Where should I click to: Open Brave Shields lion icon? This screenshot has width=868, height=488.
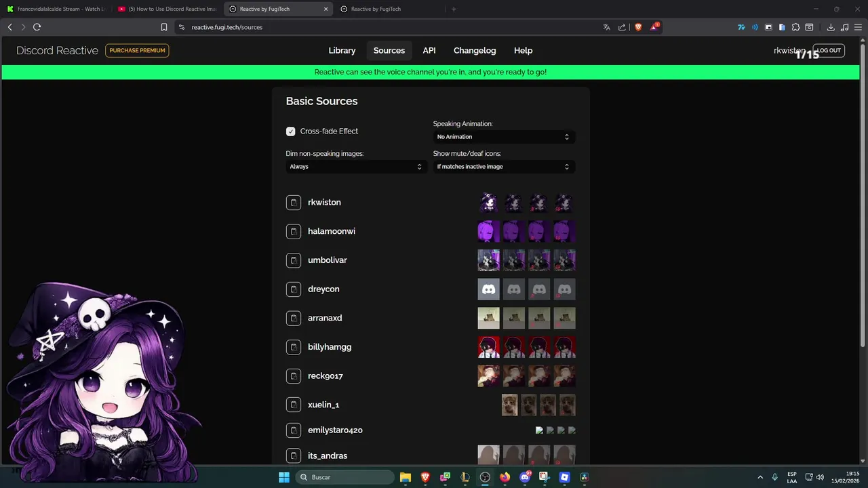pyautogui.click(x=638, y=27)
